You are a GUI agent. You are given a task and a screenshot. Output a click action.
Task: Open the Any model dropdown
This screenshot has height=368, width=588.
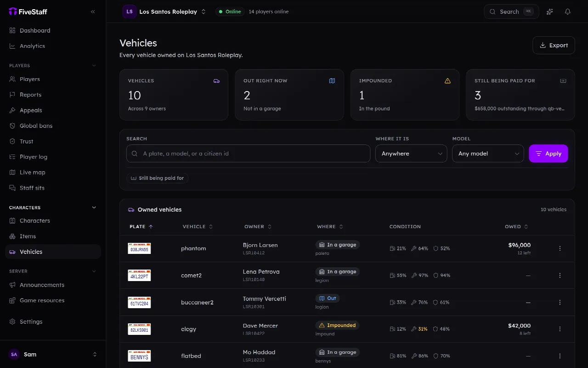coord(488,154)
